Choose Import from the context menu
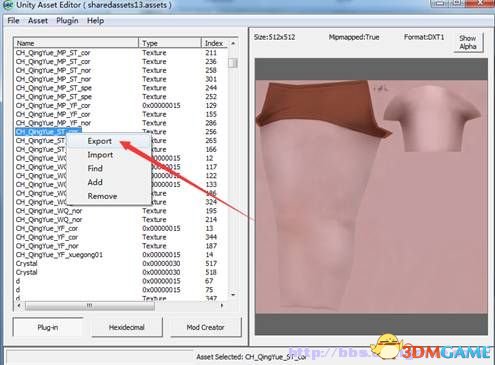 (x=100, y=155)
